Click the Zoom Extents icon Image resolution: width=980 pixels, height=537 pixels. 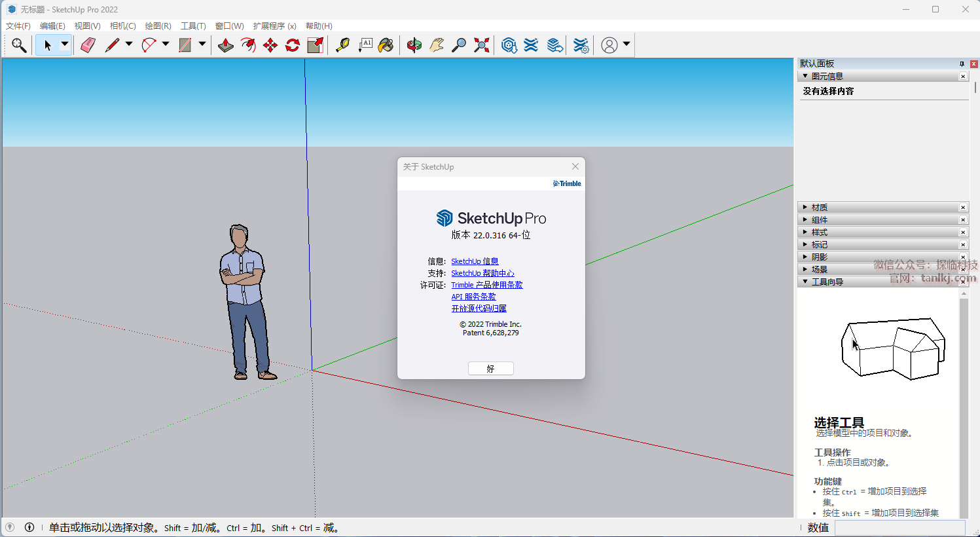tap(482, 45)
